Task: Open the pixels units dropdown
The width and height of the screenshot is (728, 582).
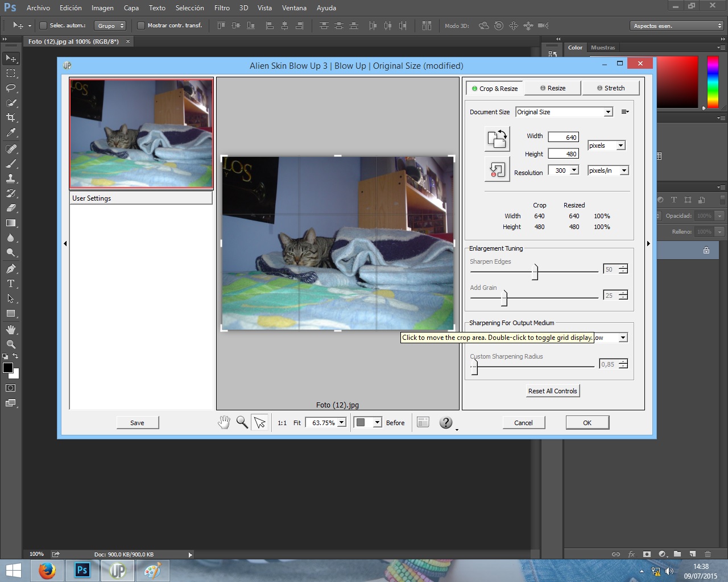Action: 606,145
